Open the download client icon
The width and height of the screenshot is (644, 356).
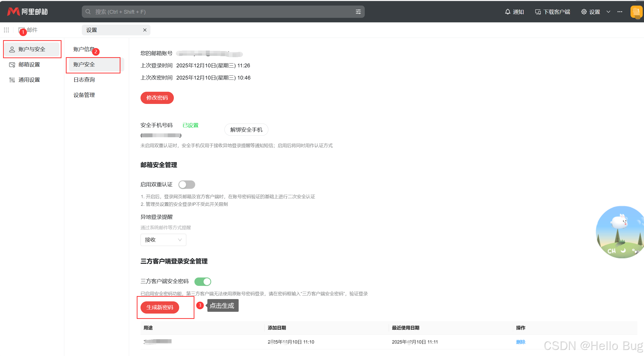click(538, 12)
